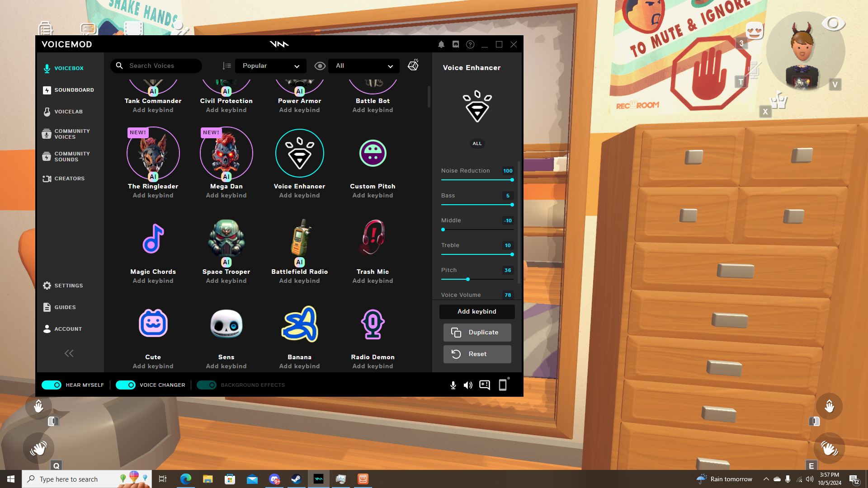868x488 pixels.
Task: Adjust the Pitch slider handle
Action: coord(468,279)
